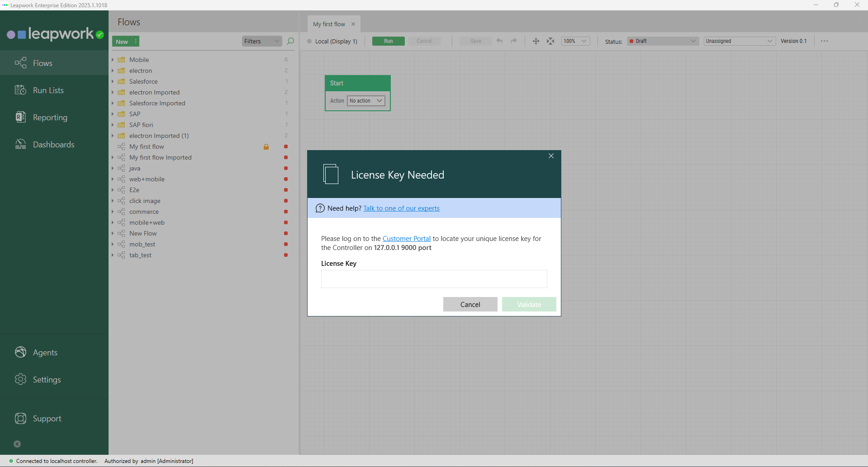Click the Customer Portal link
Viewport: 868px width, 467px height.
point(406,239)
